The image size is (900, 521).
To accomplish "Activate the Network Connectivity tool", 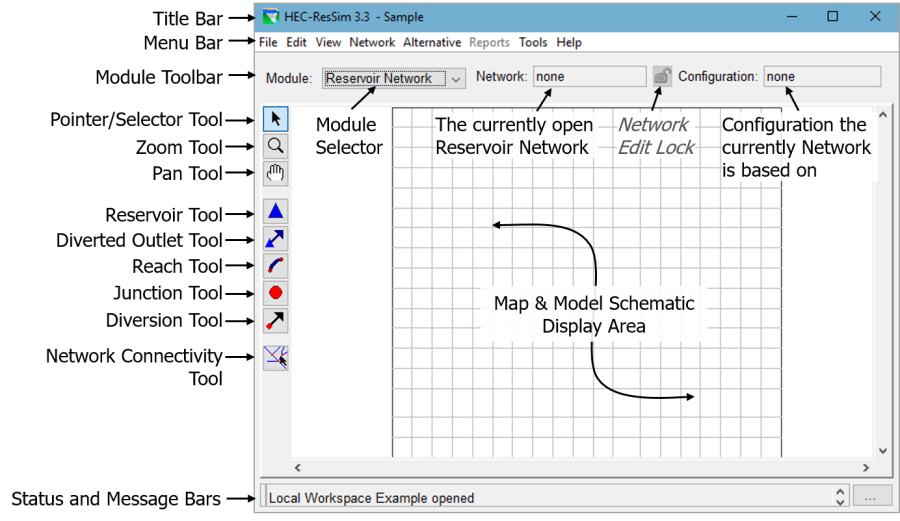I will 276,357.
